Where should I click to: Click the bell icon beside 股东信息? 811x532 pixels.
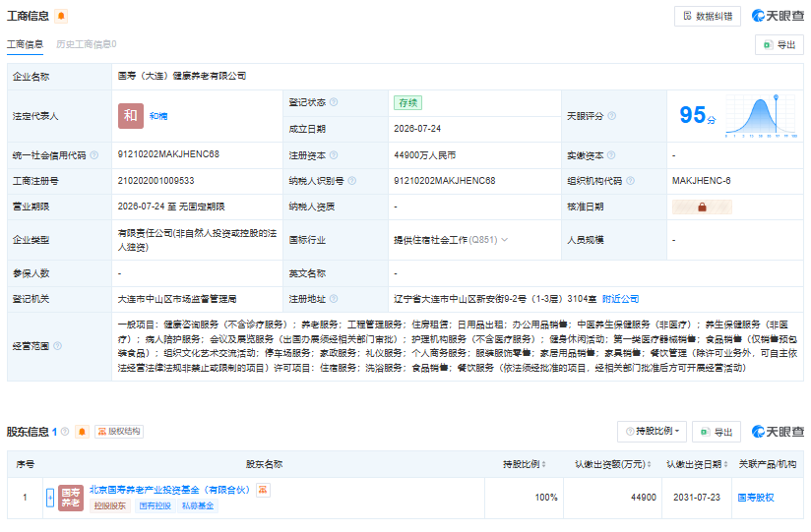(82, 431)
